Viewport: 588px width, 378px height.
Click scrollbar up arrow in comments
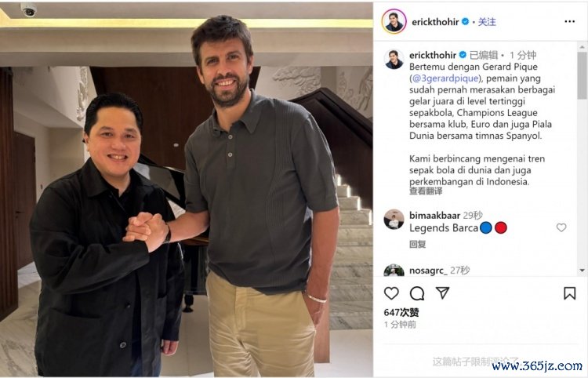[x=582, y=47]
